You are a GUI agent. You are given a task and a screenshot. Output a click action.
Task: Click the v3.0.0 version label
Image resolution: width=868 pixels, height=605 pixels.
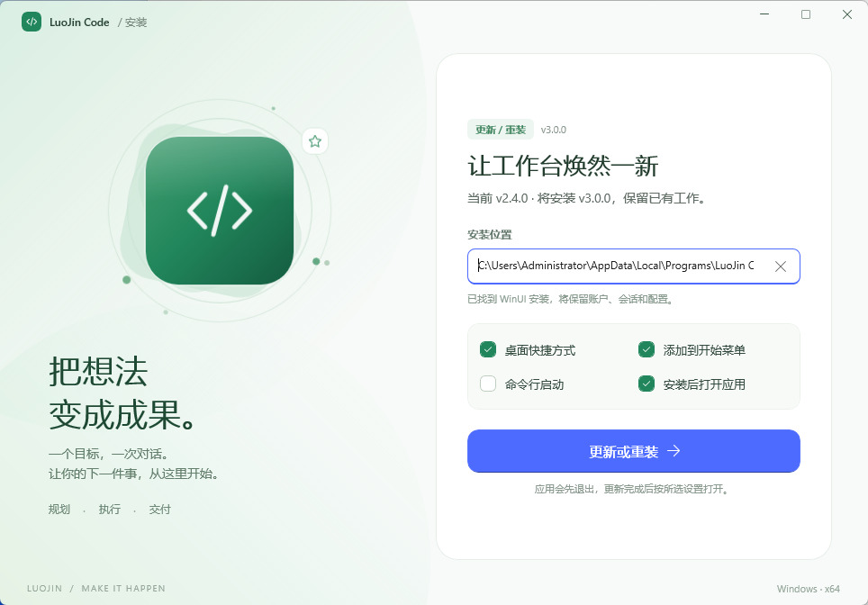[554, 130]
